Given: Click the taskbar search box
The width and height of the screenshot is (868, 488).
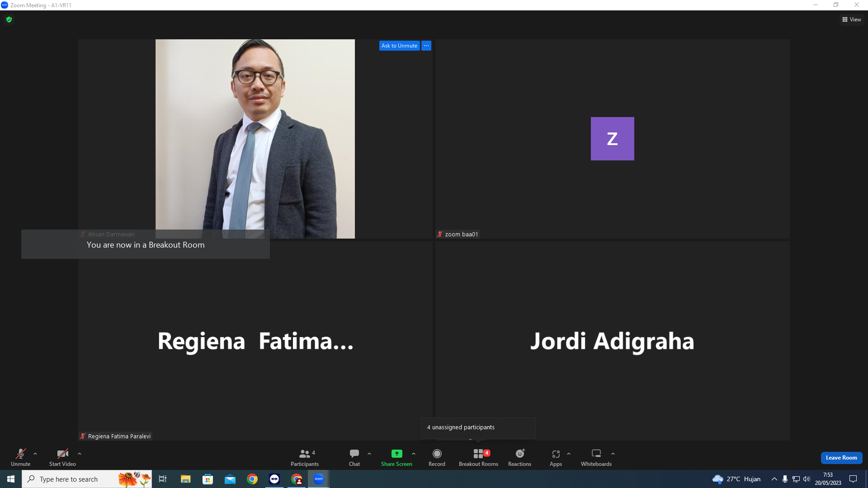Looking at the screenshot, I should pyautogui.click(x=87, y=479).
